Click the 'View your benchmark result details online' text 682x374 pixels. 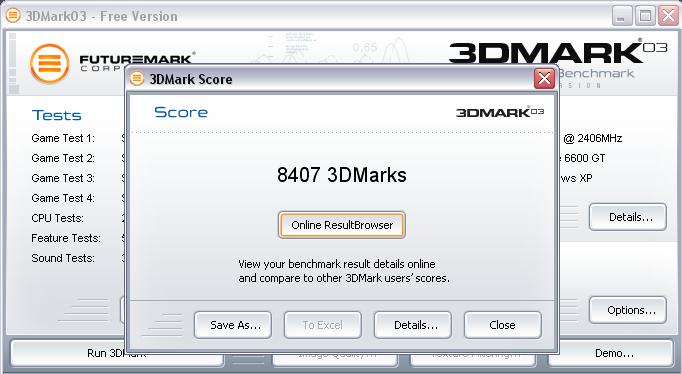(x=337, y=264)
